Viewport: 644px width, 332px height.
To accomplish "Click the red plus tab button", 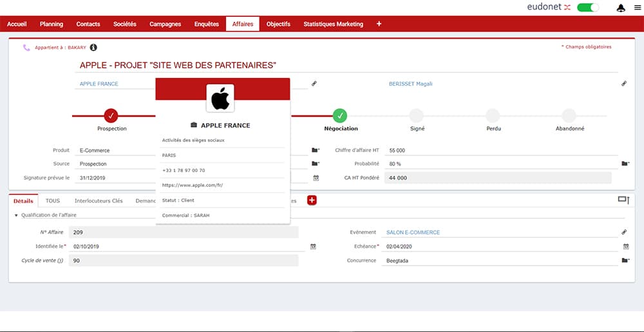I will (312, 200).
